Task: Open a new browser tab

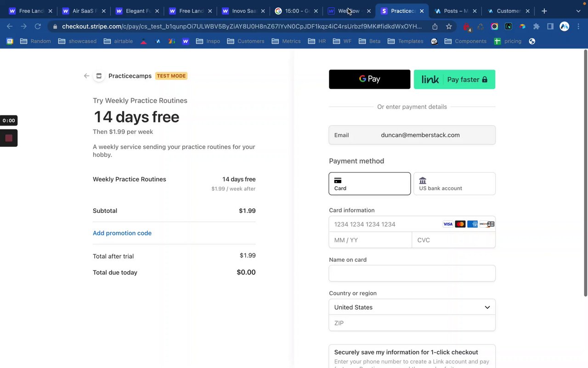Action: pos(544,11)
